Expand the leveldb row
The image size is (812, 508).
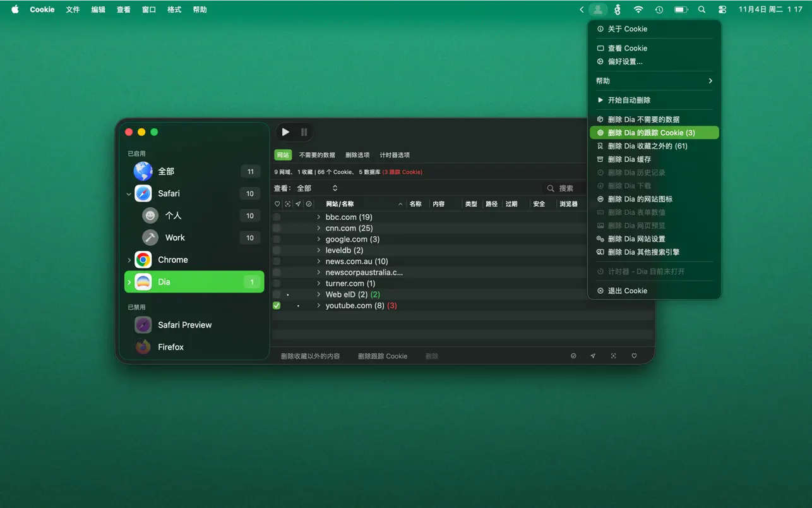tap(319, 250)
